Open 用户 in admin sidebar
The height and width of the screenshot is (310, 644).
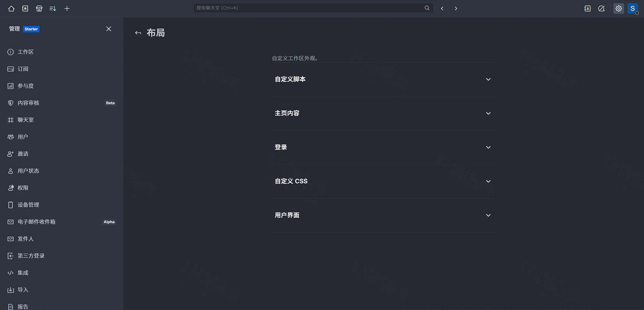62,137
